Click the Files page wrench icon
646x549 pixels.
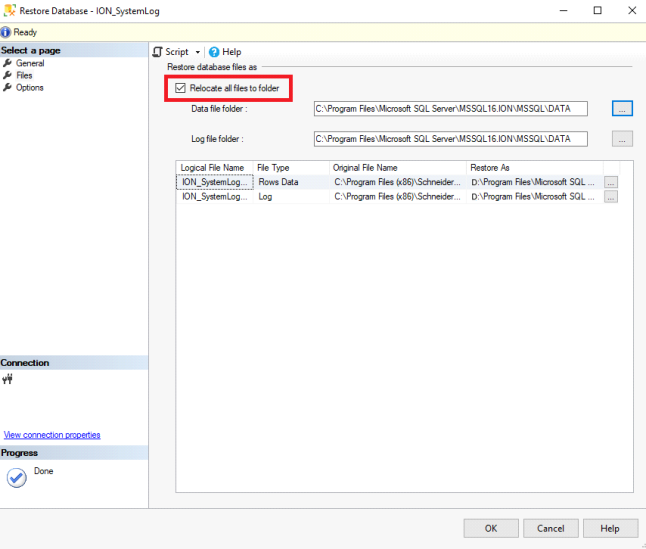click(7, 75)
